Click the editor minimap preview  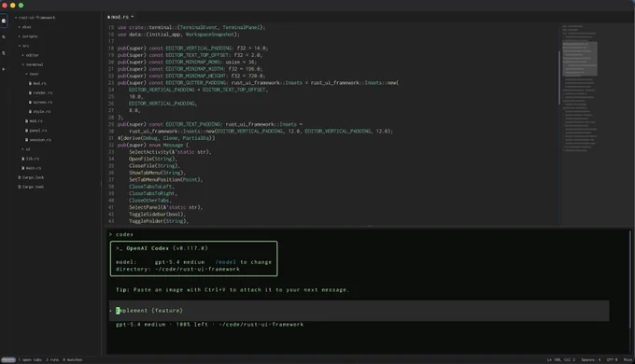click(x=580, y=89)
